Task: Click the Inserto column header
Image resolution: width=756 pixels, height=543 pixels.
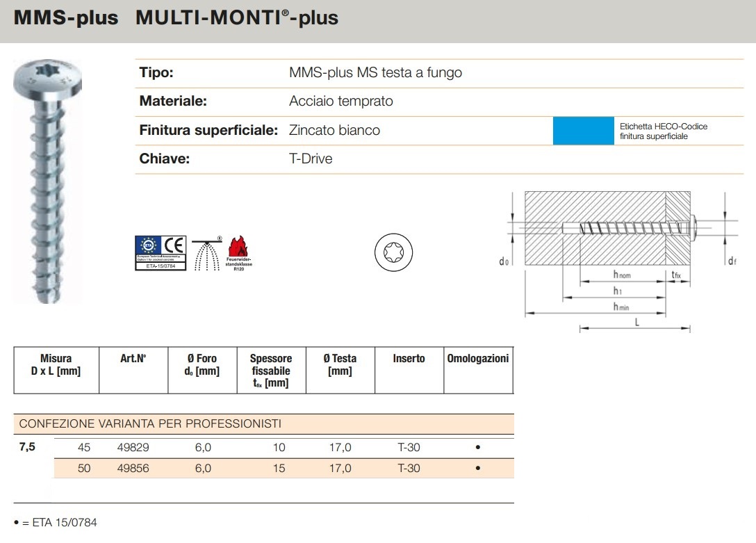Action: pyautogui.click(x=409, y=371)
